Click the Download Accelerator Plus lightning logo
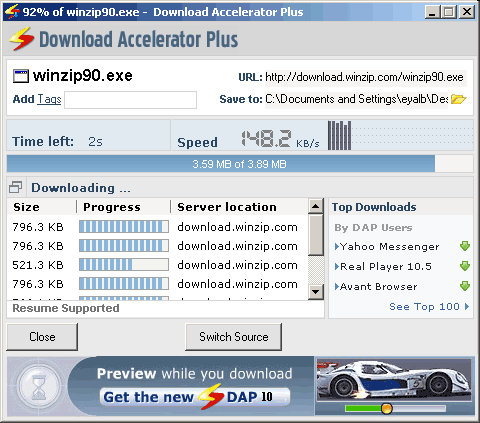This screenshot has height=423, width=480. (x=21, y=39)
